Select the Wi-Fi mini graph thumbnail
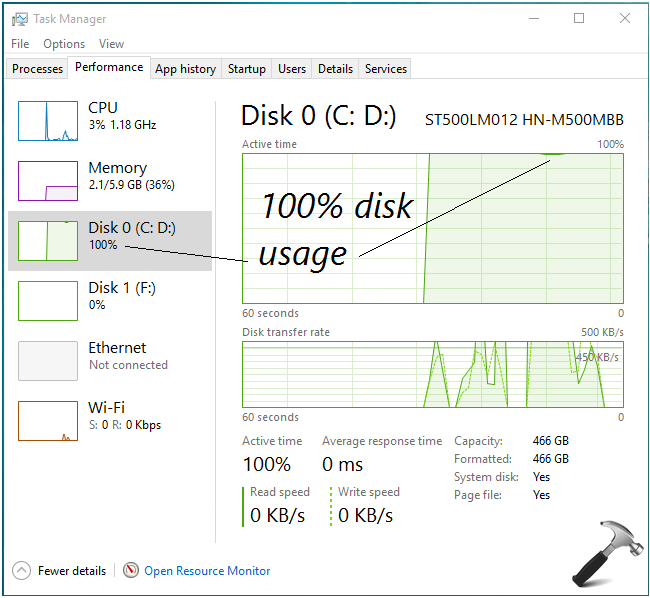 [x=48, y=421]
